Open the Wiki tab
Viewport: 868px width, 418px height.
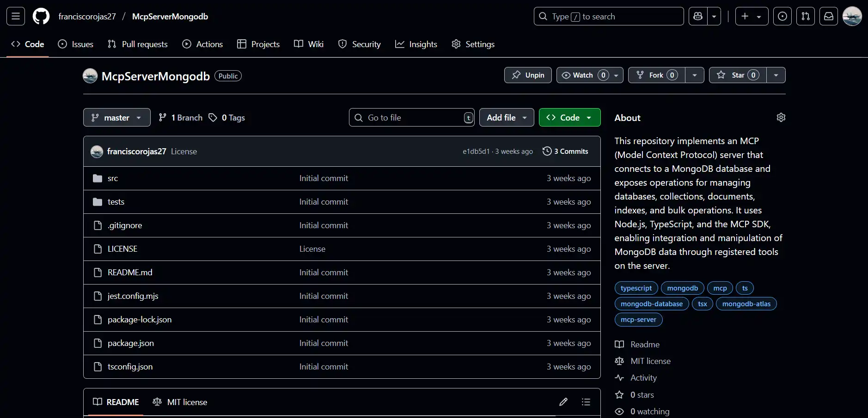[309, 44]
